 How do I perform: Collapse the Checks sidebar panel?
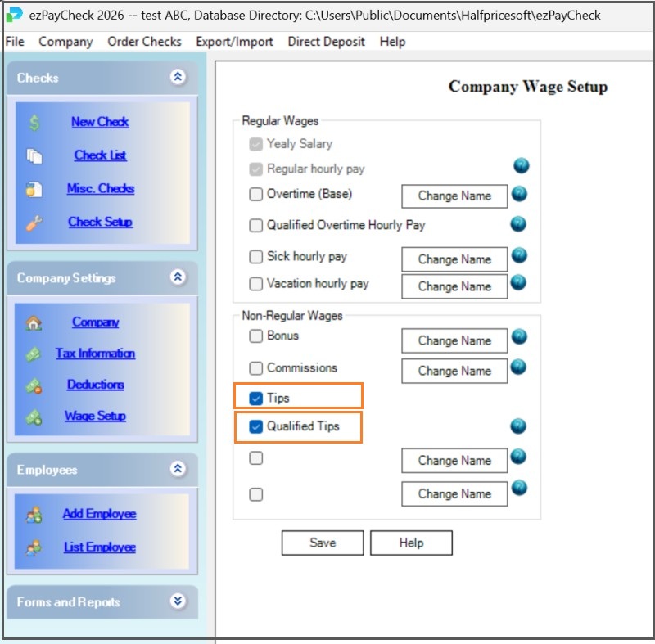pos(178,77)
